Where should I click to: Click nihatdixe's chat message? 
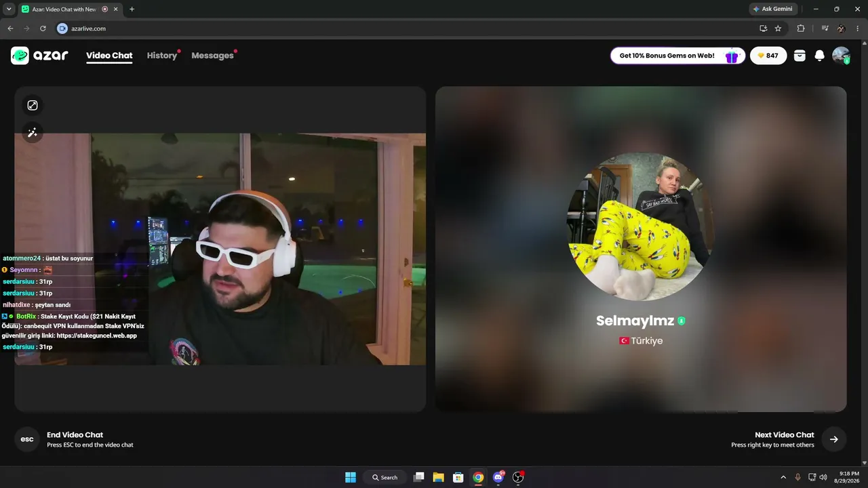click(x=37, y=305)
